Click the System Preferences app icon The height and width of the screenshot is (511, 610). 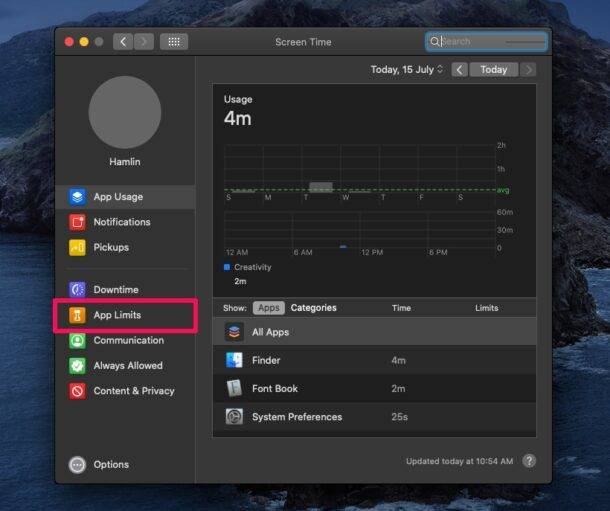click(234, 416)
